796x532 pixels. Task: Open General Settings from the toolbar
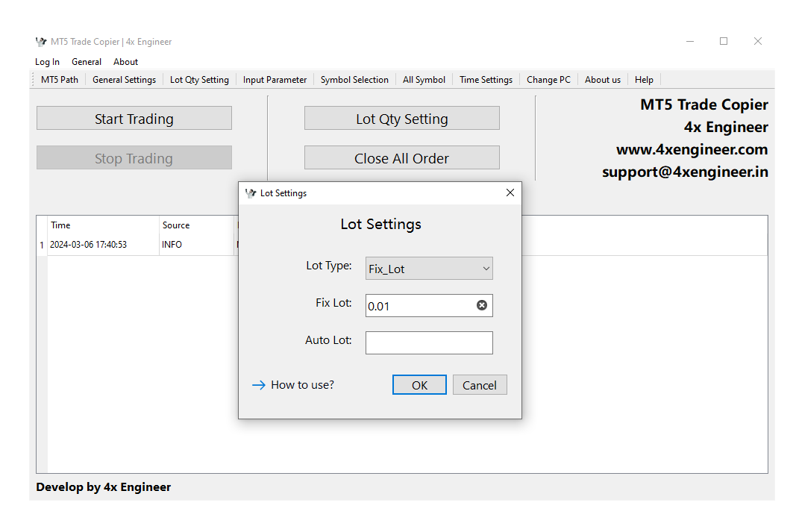pyautogui.click(x=124, y=80)
